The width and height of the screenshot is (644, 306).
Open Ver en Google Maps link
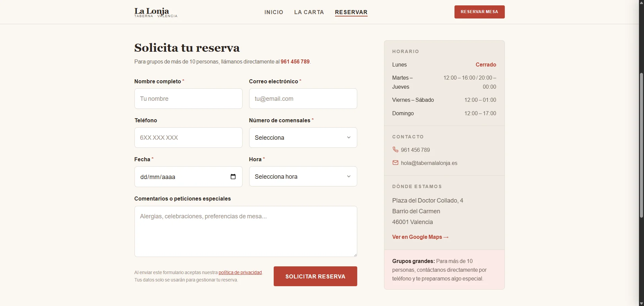point(420,237)
